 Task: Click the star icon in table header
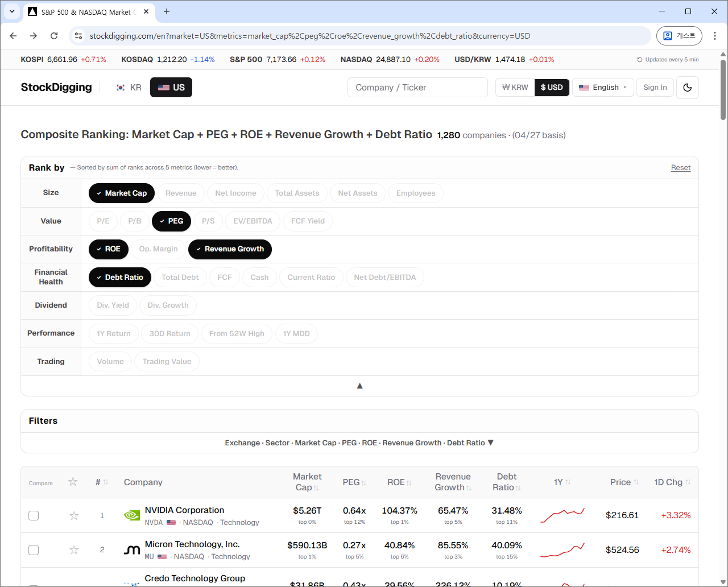point(73,482)
